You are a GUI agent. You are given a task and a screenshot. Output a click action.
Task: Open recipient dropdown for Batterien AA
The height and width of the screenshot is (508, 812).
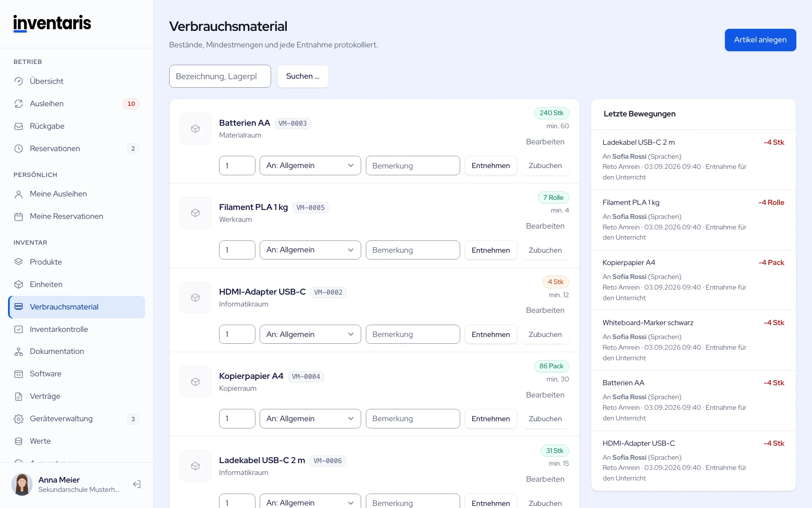310,166
